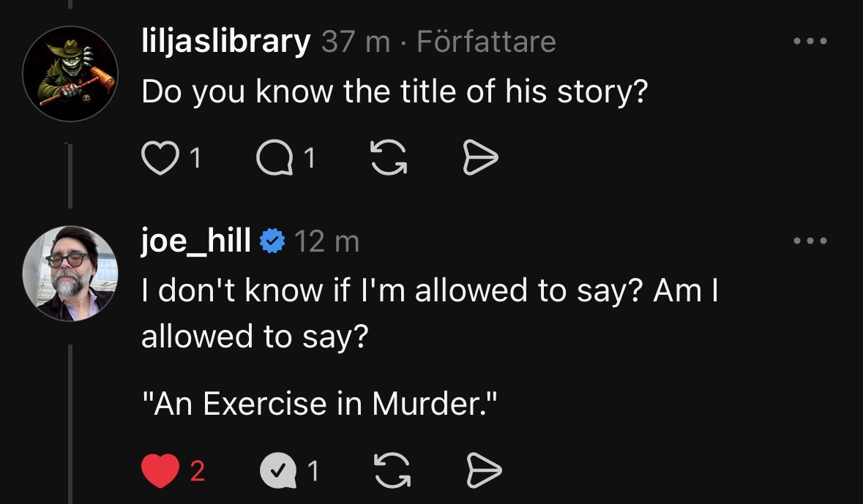Repost joe_hill's reply

391,471
